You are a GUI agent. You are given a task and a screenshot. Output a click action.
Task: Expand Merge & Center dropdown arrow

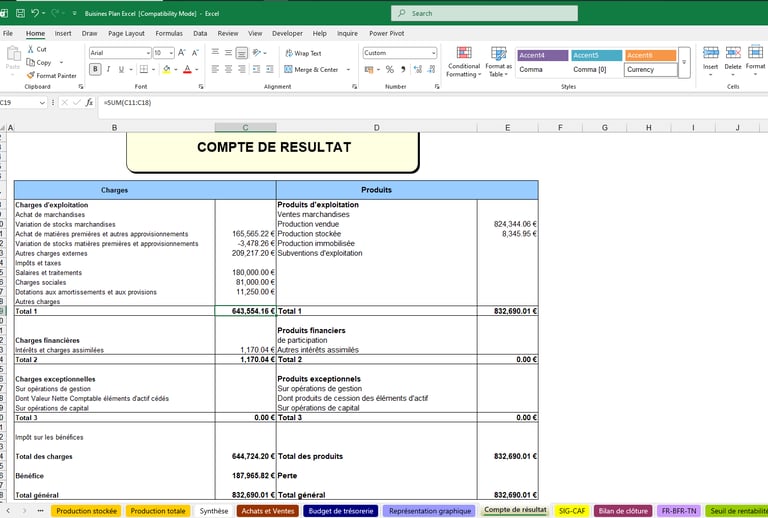348,70
